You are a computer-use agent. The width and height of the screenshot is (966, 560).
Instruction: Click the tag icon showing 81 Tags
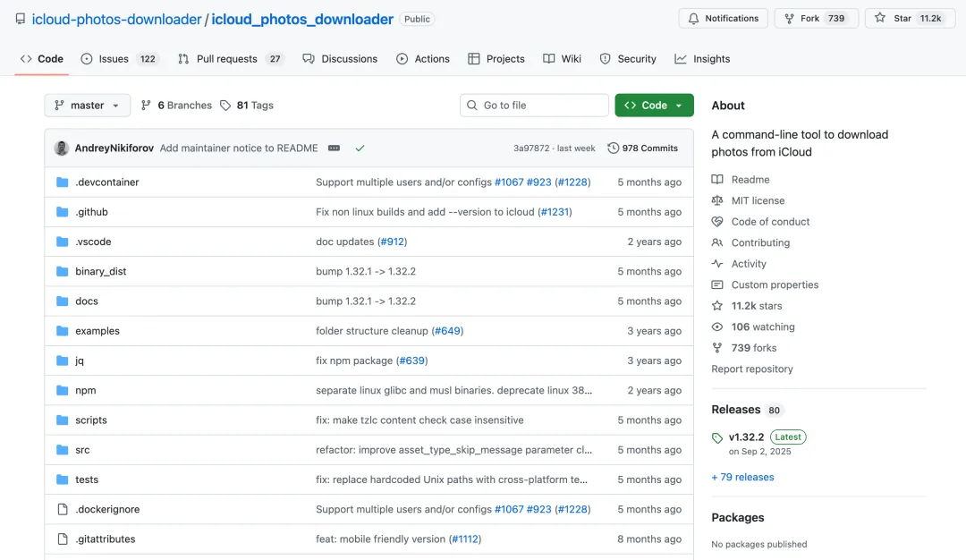225,106
